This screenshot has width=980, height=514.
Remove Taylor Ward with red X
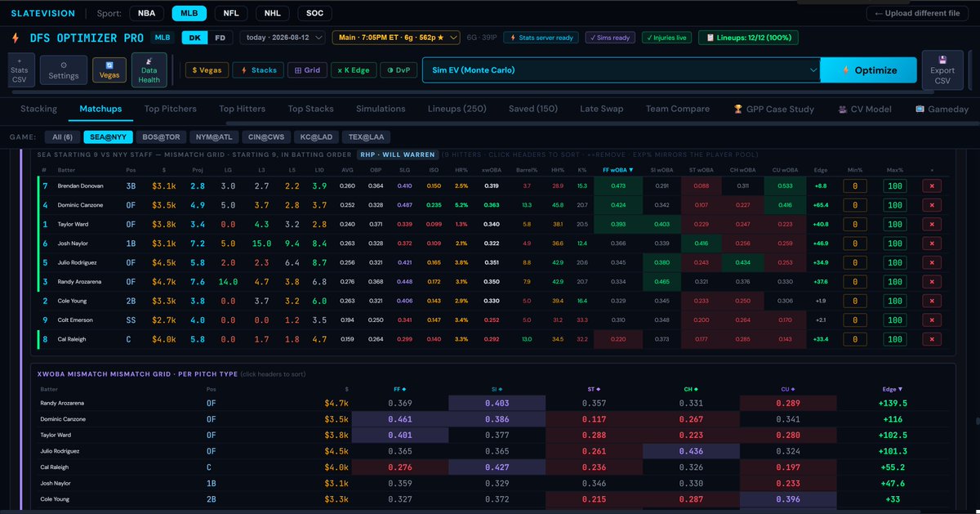[x=933, y=224]
